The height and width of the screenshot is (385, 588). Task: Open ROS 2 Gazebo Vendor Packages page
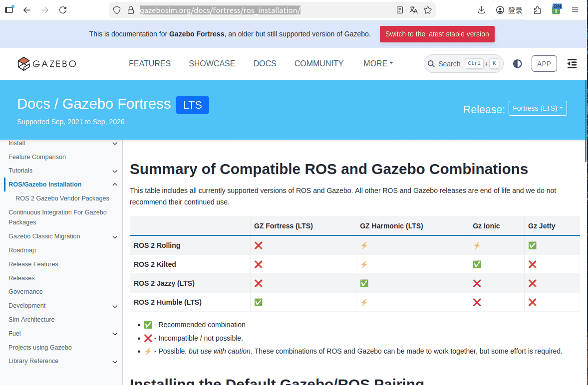point(62,198)
